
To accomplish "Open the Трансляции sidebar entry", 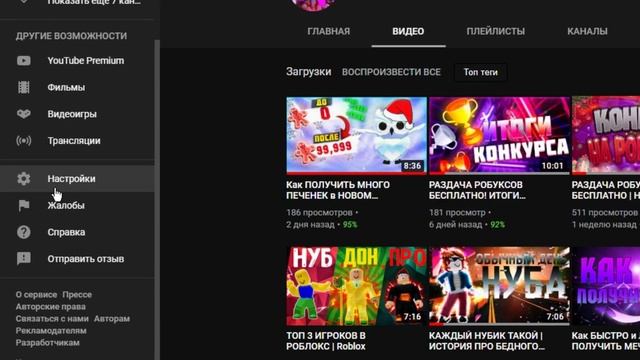I will 77,140.
